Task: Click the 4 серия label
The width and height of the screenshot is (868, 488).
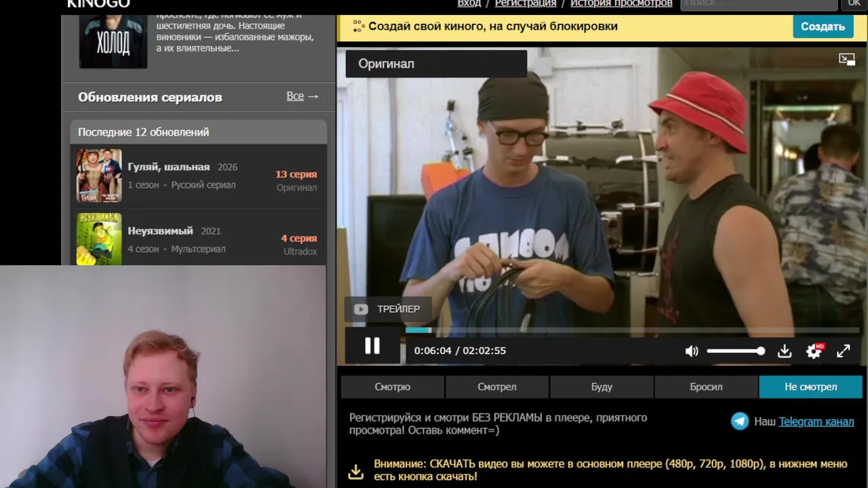Action: coord(299,238)
